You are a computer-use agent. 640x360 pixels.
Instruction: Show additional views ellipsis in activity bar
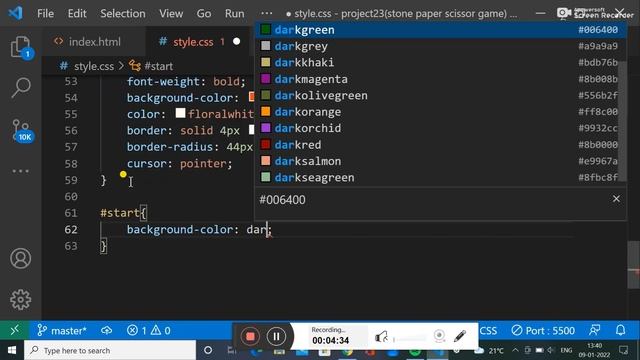coord(20,171)
